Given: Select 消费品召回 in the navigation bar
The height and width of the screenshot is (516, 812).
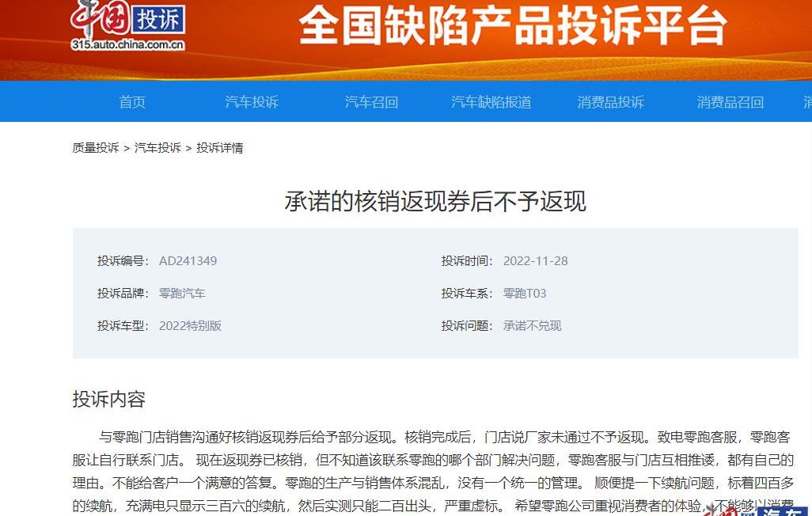Looking at the screenshot, I should (x=730, y=102).
